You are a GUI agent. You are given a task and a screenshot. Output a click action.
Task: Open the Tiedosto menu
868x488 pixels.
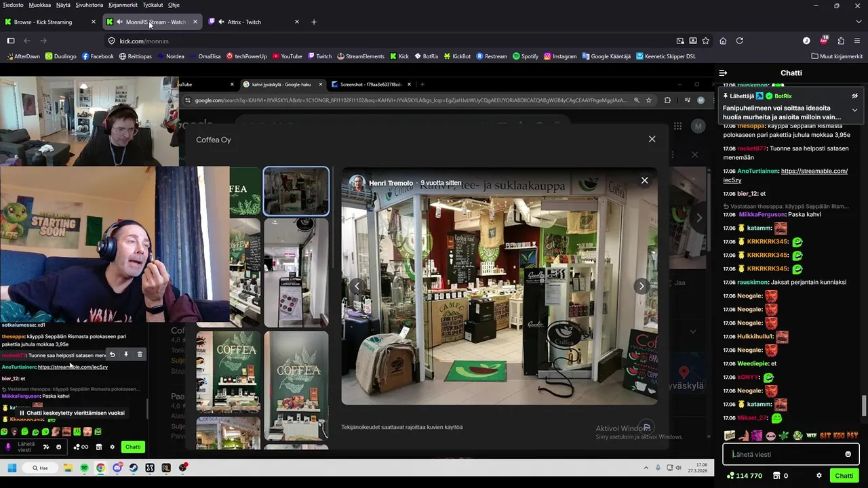[13, 5]
